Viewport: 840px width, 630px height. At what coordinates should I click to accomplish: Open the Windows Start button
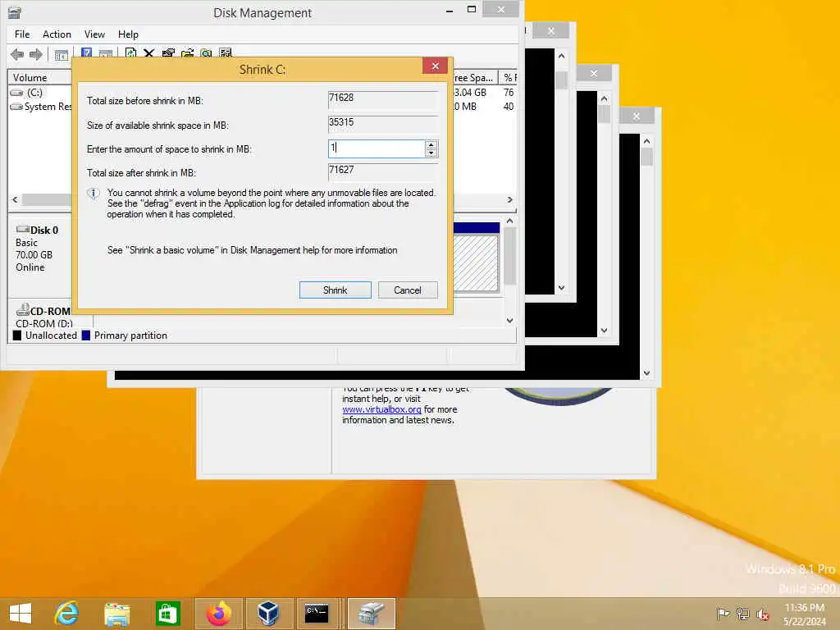pos(21,614)
